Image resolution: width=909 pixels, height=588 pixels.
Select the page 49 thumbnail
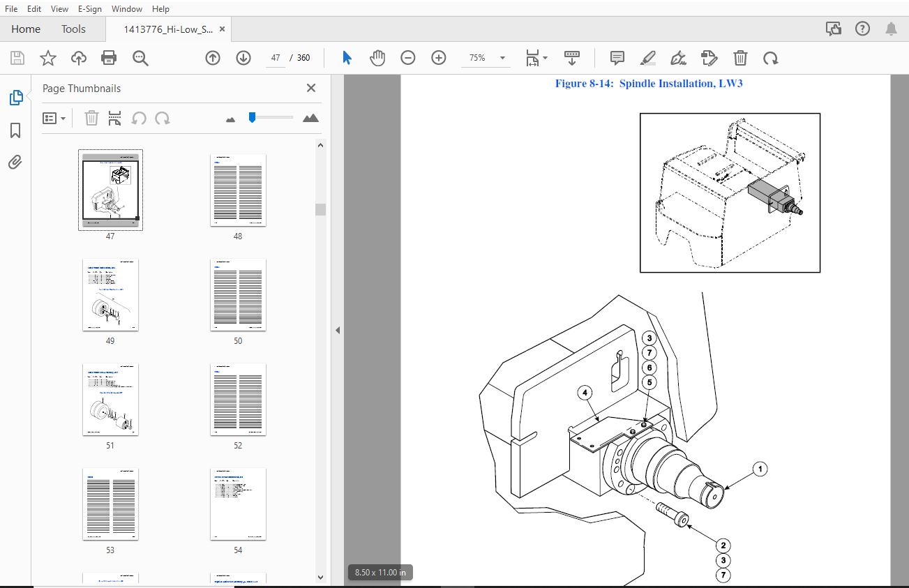111,294
